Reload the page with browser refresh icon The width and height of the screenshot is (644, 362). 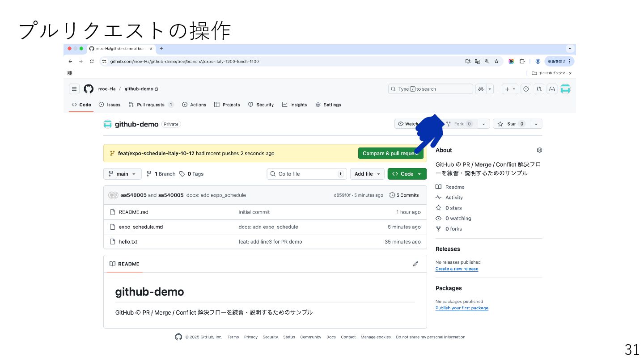[x=92, y=61]
